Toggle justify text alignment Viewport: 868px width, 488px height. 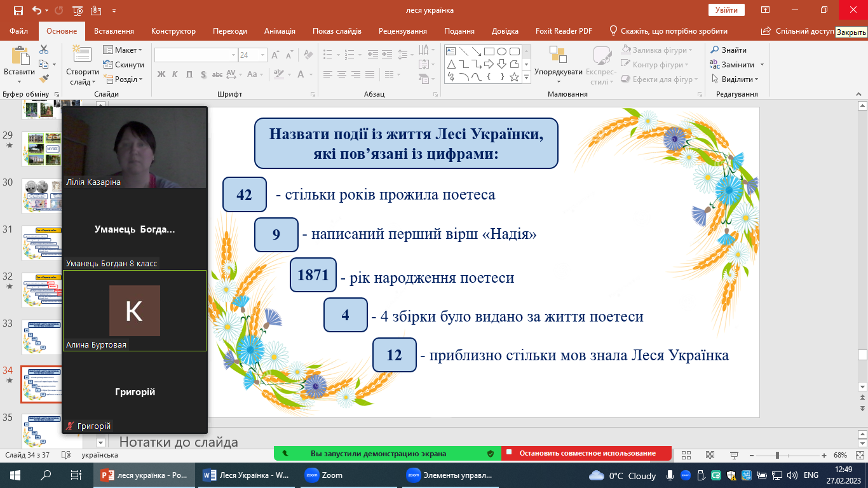[x=371, y=74]
